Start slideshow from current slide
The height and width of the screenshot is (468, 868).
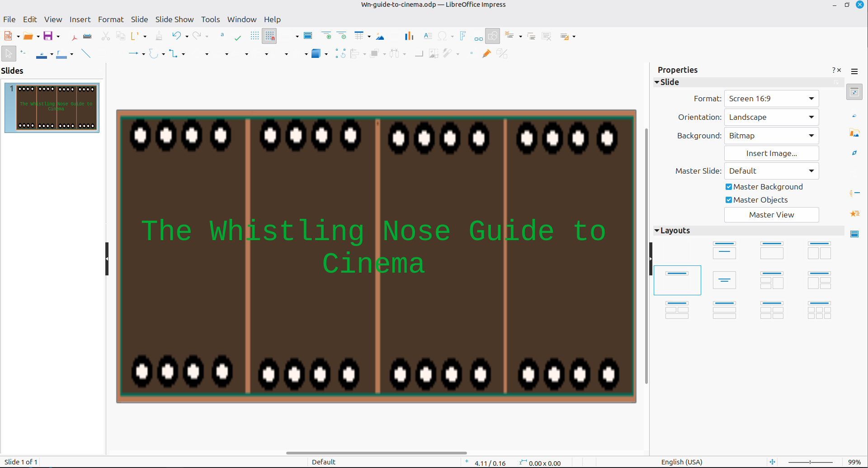[342, 36]
